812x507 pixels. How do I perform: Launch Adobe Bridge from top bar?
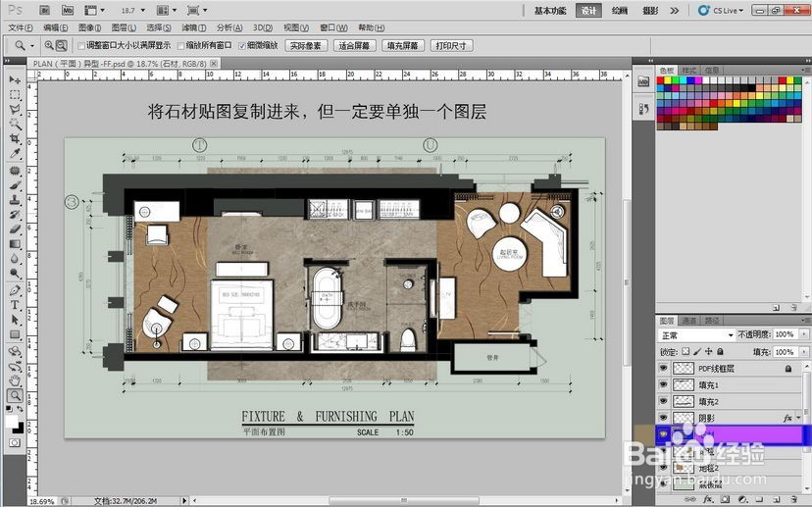coord(44,10)
